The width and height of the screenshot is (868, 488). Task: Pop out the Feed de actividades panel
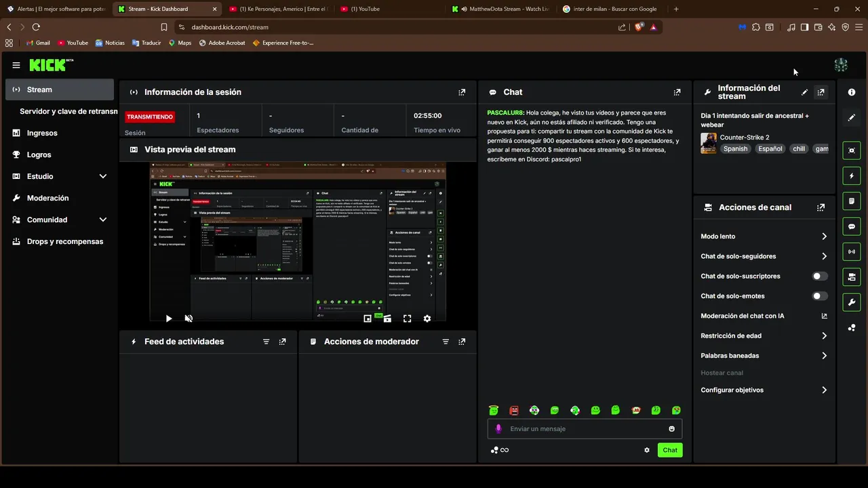click(x=283, y=342)
